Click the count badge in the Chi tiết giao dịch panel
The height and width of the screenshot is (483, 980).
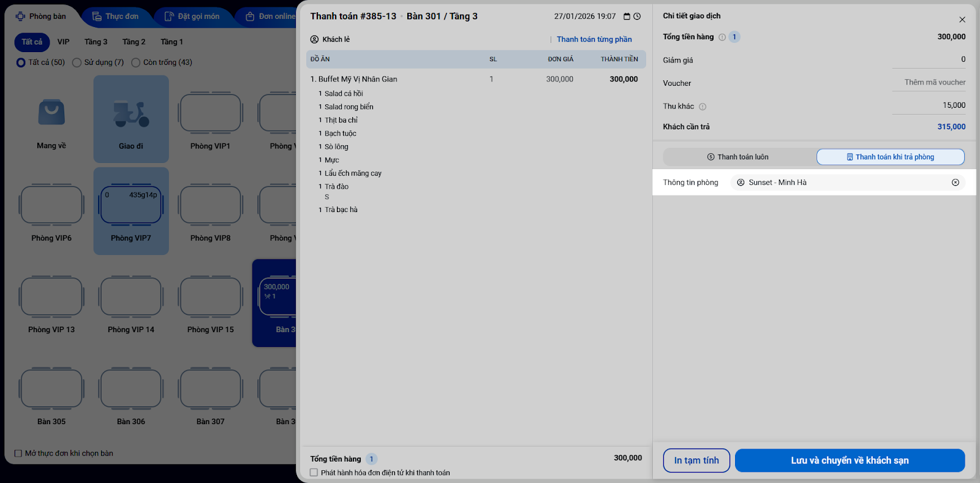point(734,37)
